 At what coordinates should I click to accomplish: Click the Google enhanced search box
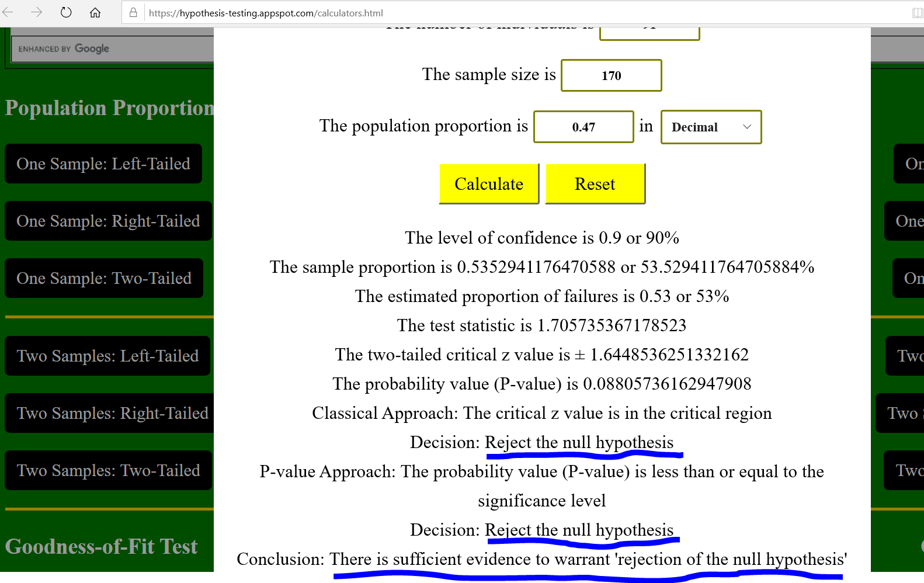pyautogui.click(x=113, y=48)
